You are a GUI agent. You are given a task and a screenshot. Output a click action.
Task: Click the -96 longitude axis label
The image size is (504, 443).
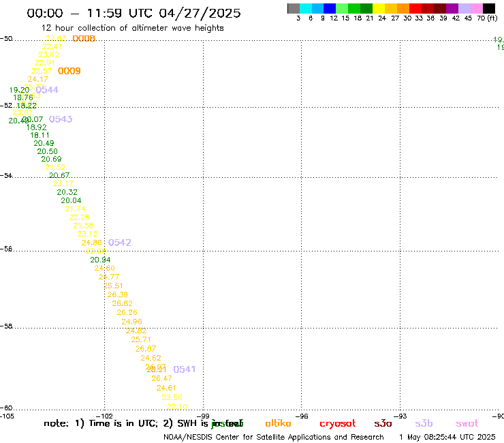click(x=302, y=416)
